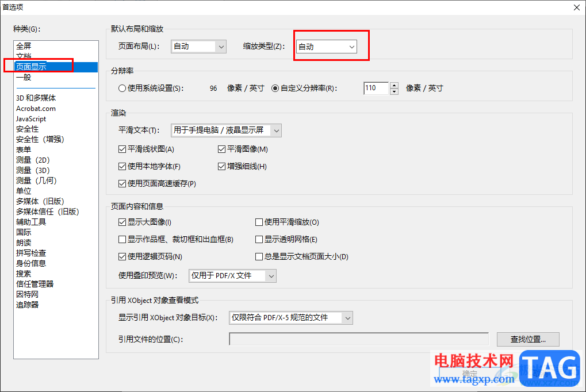This screenshot has height=392, width=586.
Task: Select 因特网 category
Action: tap(27, 294)
